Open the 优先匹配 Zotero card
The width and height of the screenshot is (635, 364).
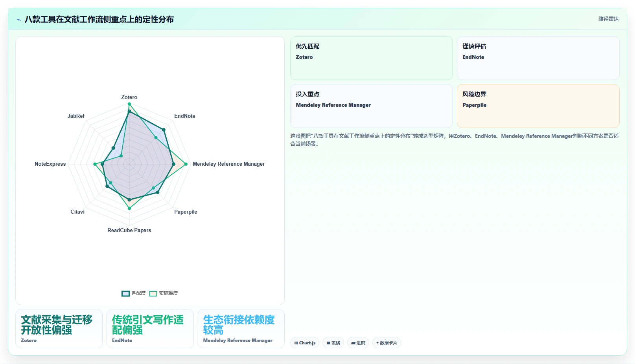click(372, 58)
